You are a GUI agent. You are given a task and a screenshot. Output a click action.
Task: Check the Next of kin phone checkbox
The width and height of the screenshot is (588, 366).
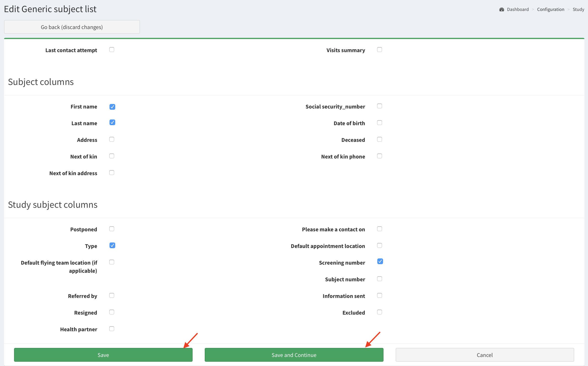379,156
